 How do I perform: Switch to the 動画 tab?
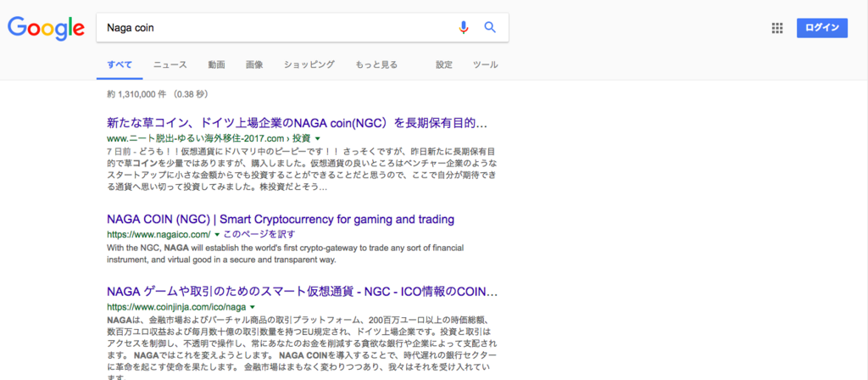(x=216, y=64)
